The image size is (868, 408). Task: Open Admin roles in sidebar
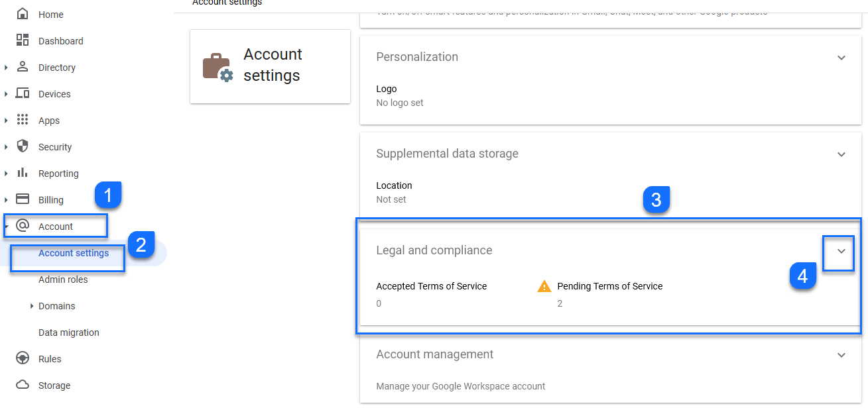coord(63,280)
